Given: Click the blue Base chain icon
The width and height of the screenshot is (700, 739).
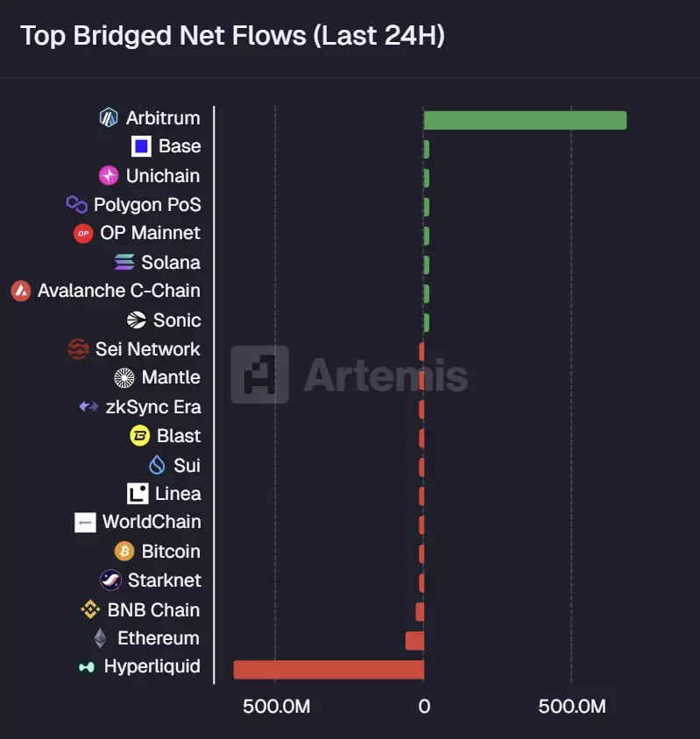Looking at the screenshot, I should tap(141, 146).
